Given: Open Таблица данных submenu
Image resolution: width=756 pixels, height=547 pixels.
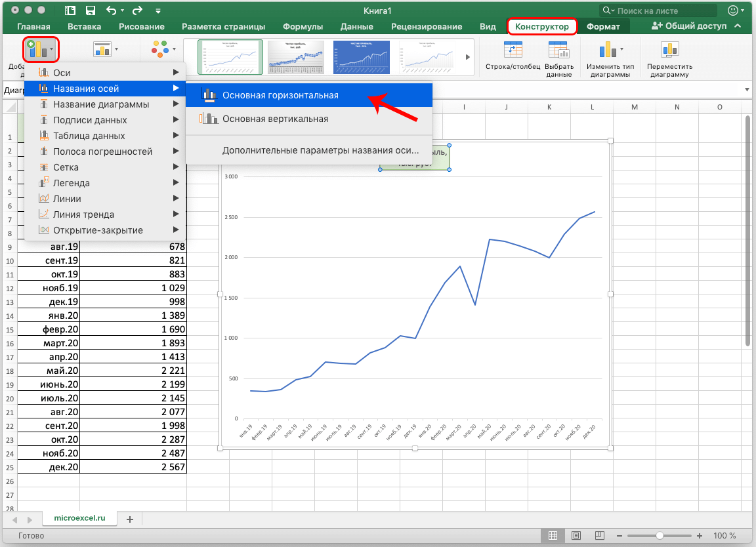Looking at the screenshot, I should point(105,136).
